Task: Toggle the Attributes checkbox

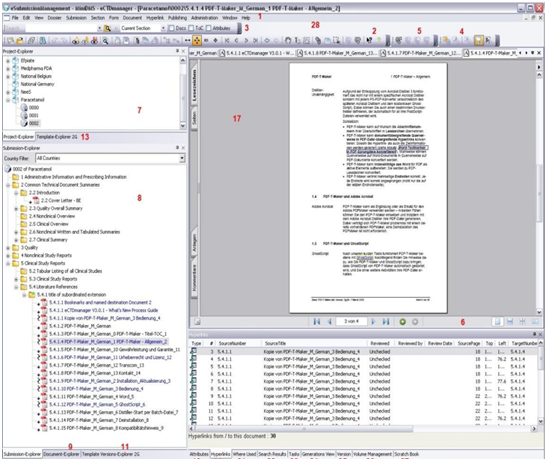Action: point(208,28)
